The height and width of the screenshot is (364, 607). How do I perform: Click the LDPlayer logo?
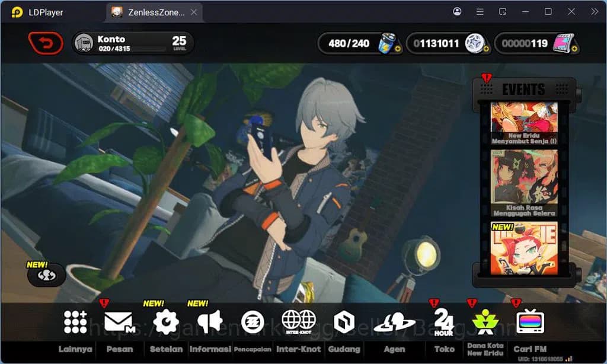[17, 12]
